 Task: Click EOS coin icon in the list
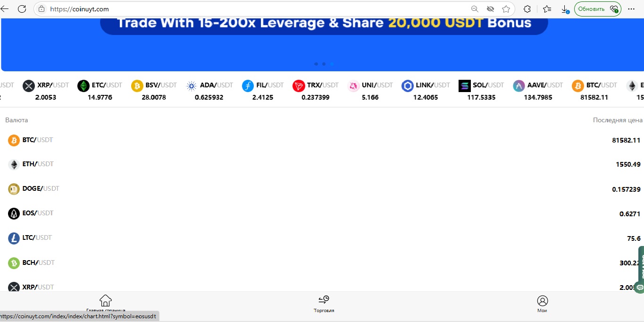(14, 214)
